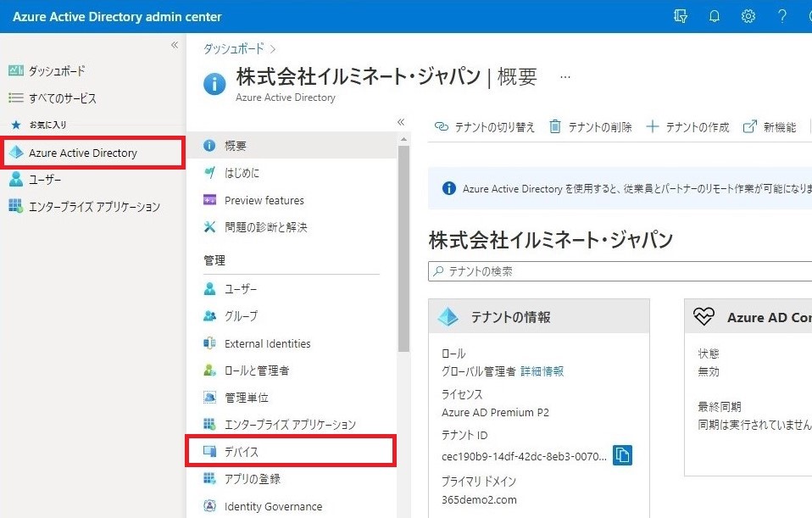Copy the テナント ID with copy icon
This screenshot has height=518, width=812.
point(622,455)
